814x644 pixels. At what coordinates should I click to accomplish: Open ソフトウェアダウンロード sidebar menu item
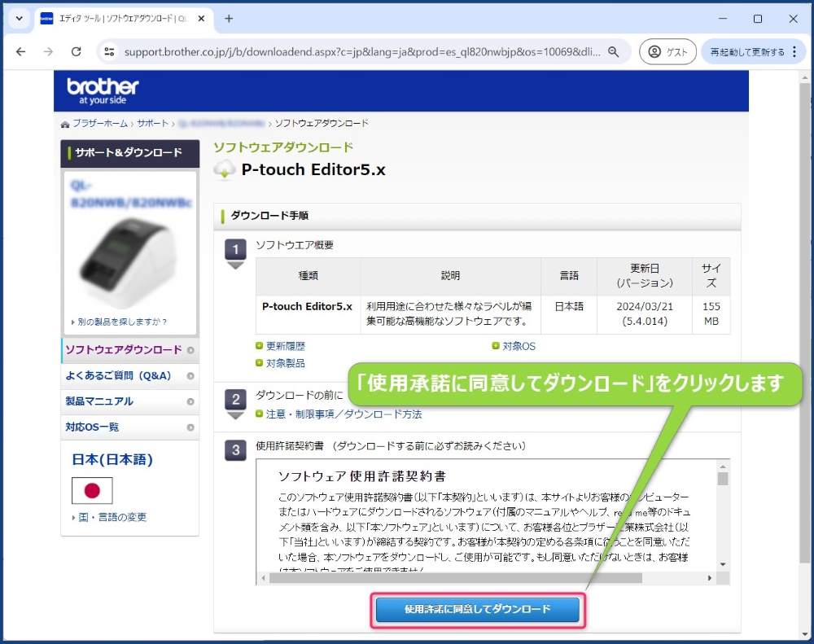129,349
